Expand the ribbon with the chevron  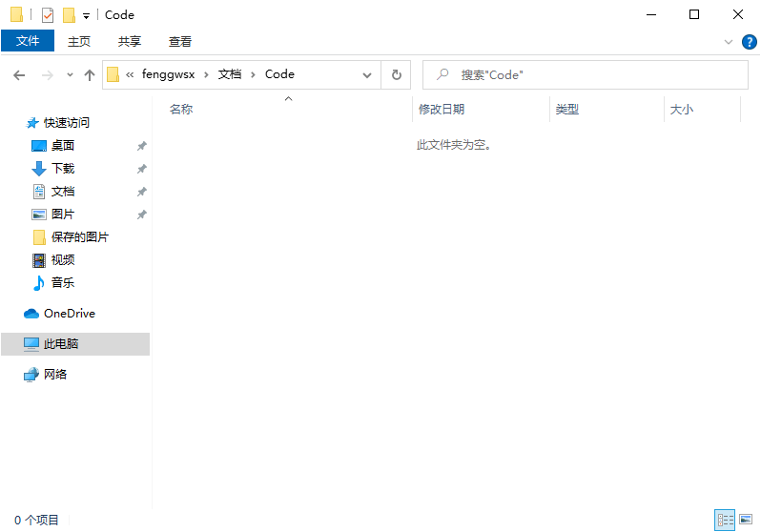729,42
